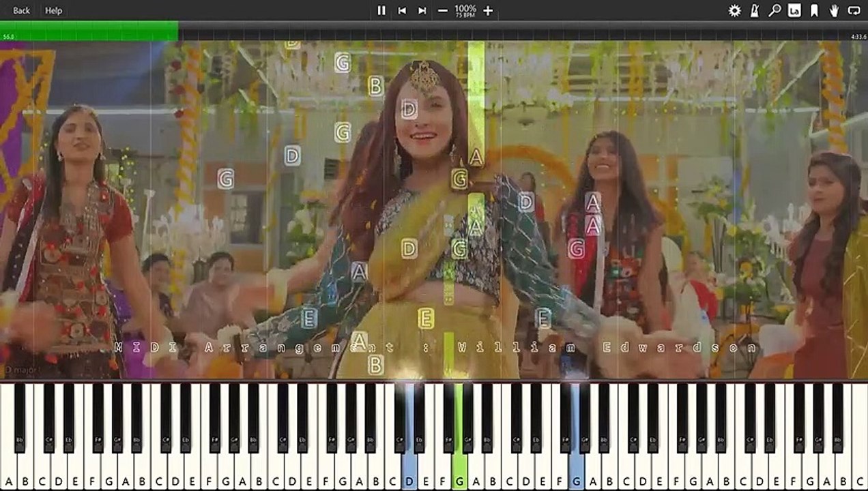Open the bookmarks icon

[x=814, y=10]
